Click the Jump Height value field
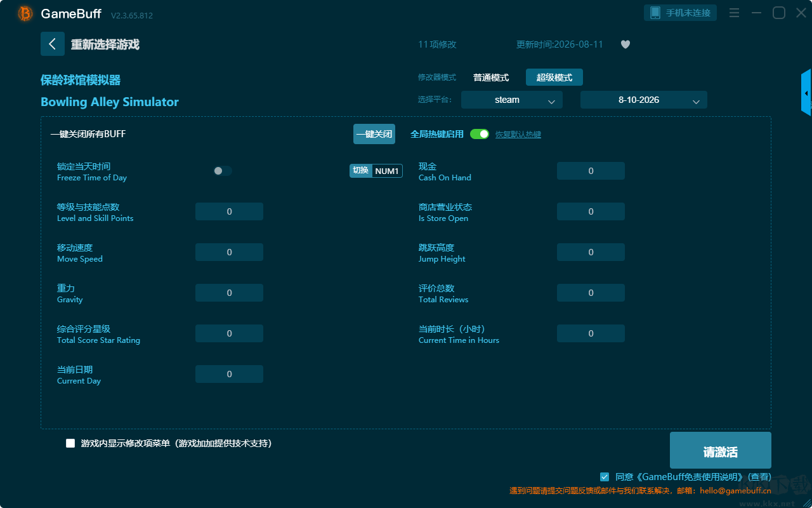Viewport: 812px width, 508px height. 591,252
